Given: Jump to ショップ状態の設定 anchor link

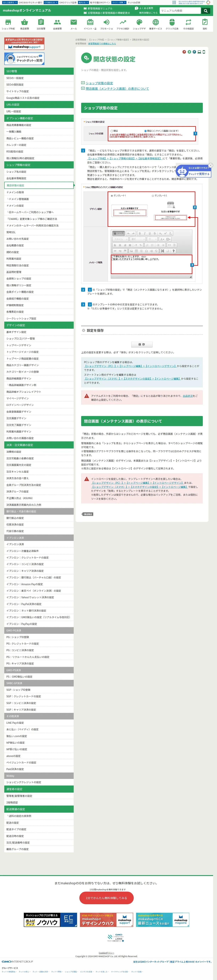Looking at the screenshot, I should coord(99,83).
